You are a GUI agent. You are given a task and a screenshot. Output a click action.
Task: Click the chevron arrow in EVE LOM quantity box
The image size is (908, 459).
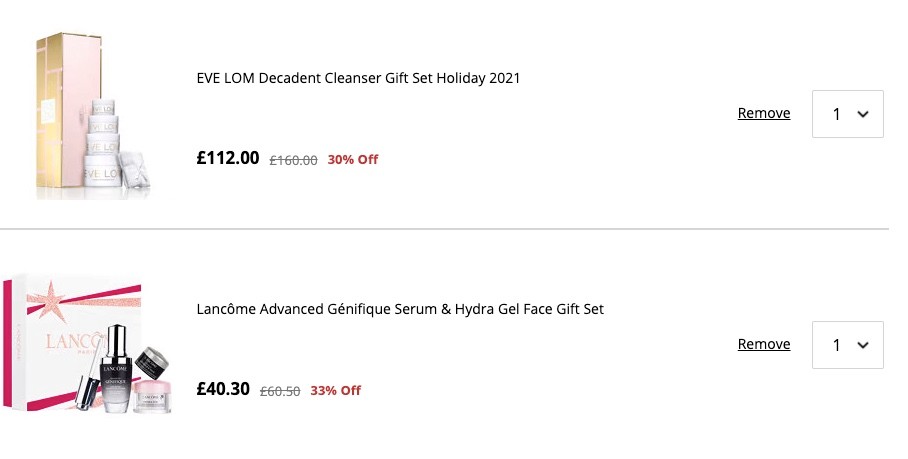click(x=863, y=115)
